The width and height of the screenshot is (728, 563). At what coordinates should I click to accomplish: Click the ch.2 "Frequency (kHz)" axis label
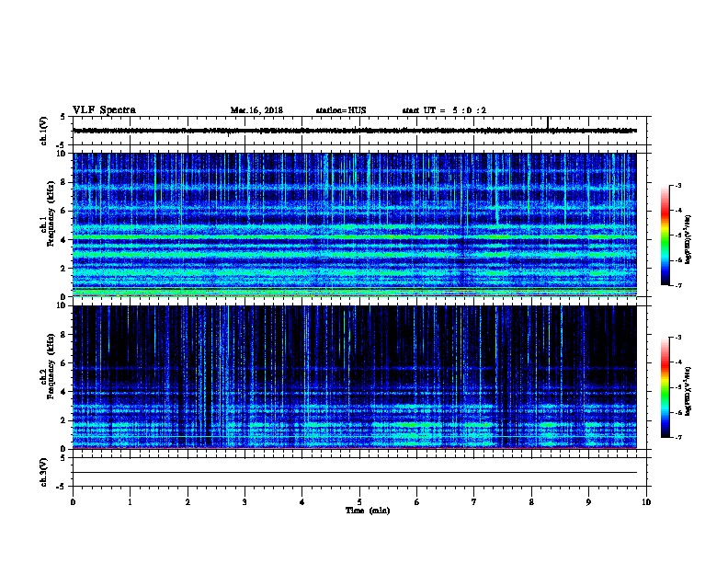coord(51,366)
